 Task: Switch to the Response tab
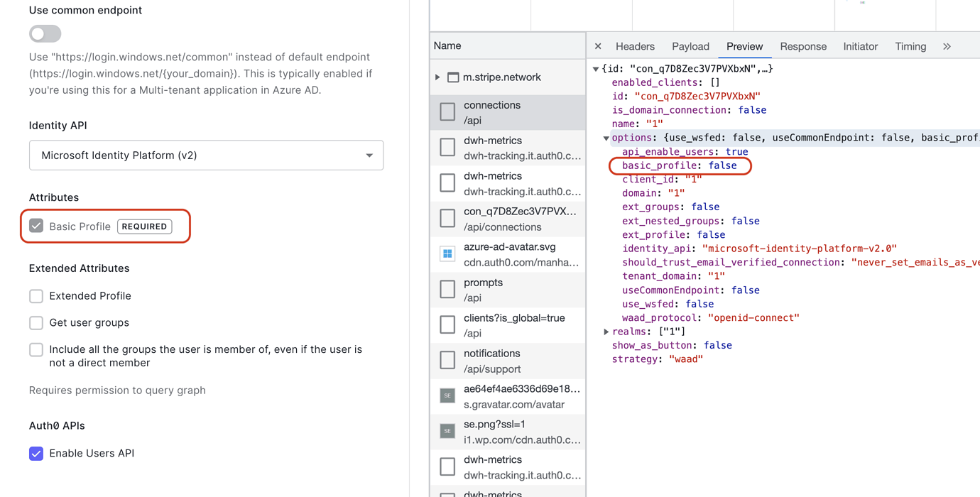click(803, 46)
